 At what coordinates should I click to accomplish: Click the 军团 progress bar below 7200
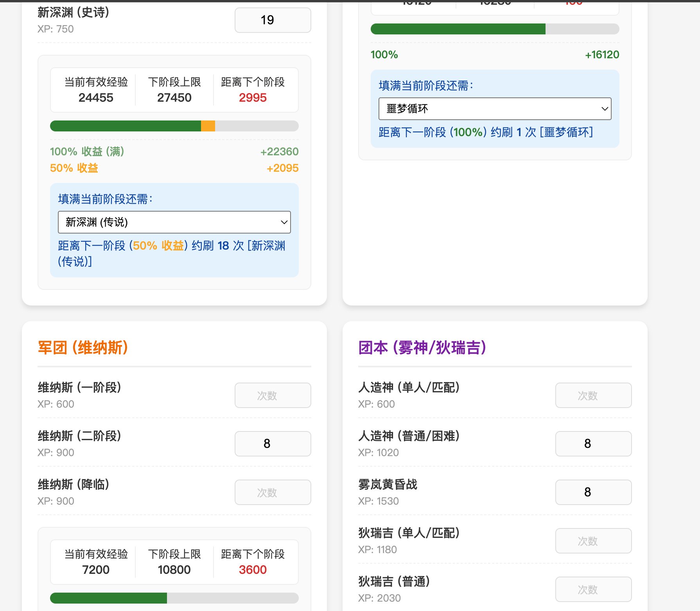point(174,598)
